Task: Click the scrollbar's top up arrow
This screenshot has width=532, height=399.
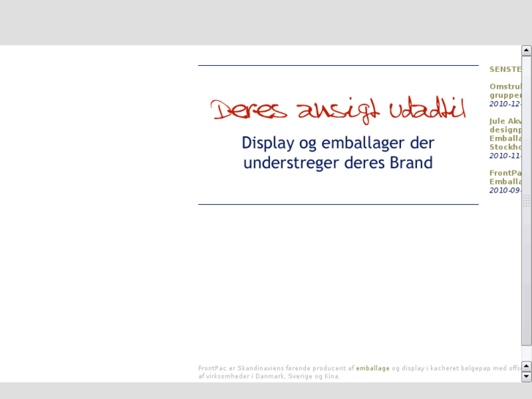Action: (526, 51)
